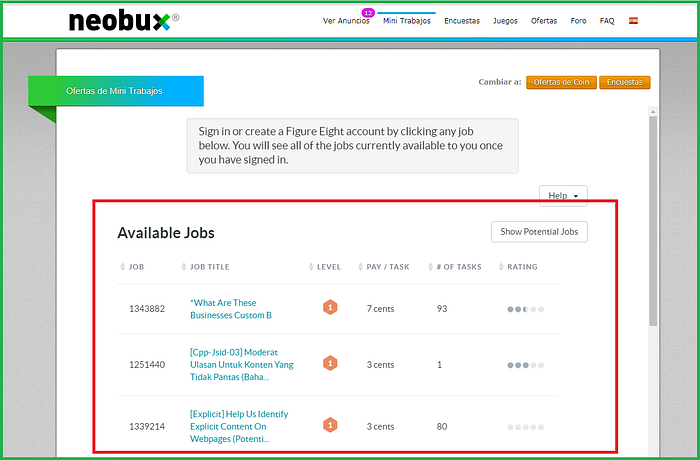Click the vertical scrollbar thumb
The height and width of the screenshot is (460, 700).
(653, 221)
